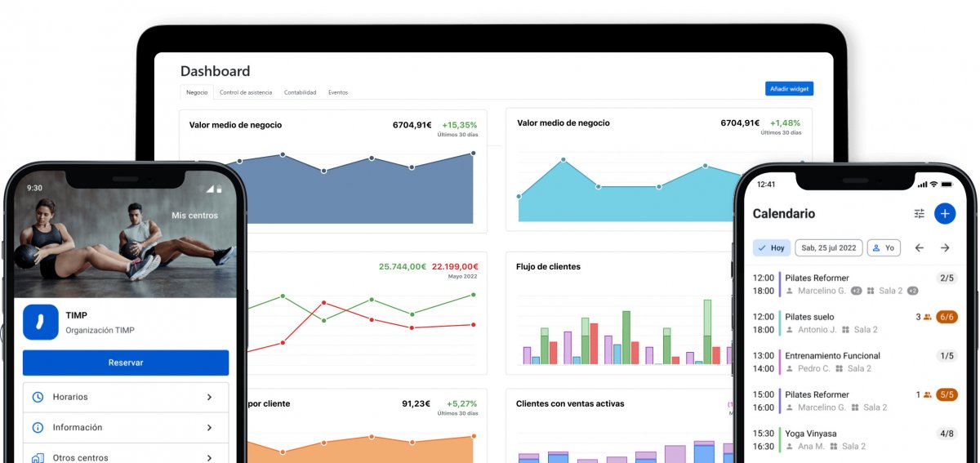Expand the Horarios row chevron
This screenshot has height=463, width=980.
click(209, 397)
